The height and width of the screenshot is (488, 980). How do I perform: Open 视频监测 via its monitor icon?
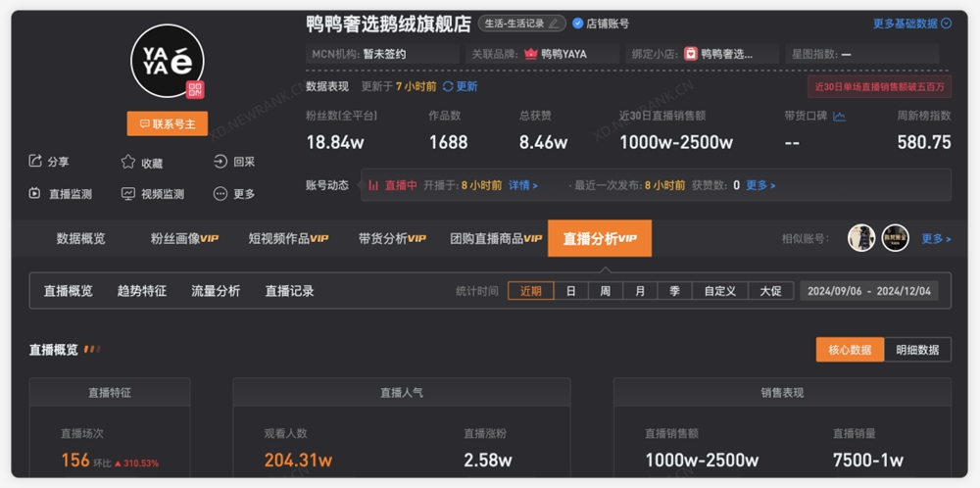(x=128, y=194)
